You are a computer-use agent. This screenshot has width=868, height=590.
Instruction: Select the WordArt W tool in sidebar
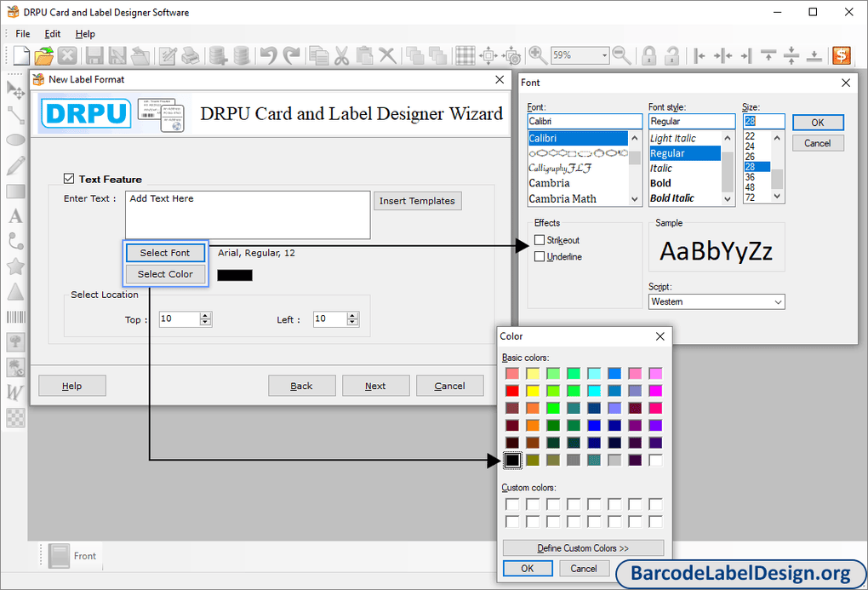coord(14,392)
